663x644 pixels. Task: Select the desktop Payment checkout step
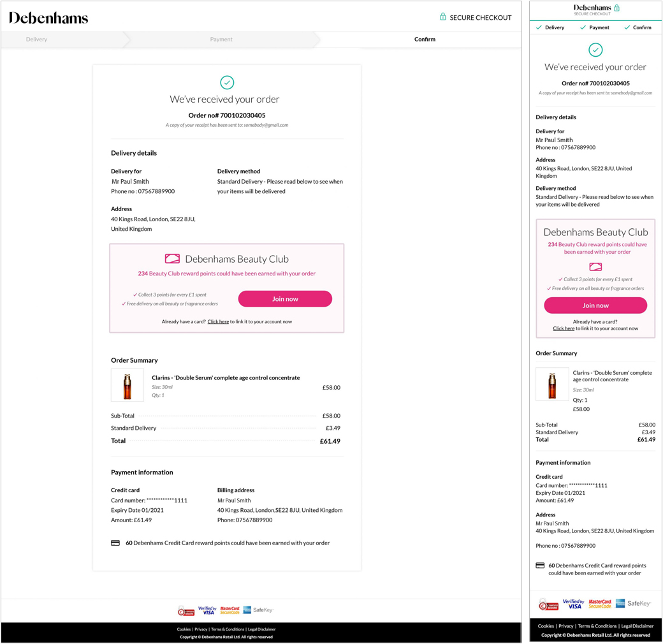(221, 40)
